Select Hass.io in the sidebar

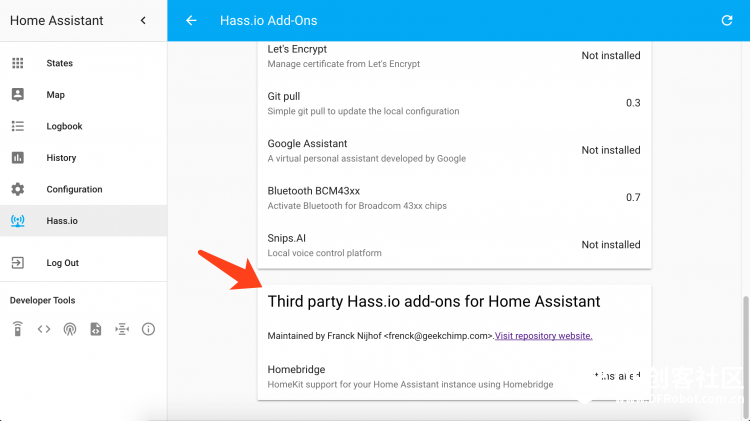pyautogui.click(x=83, y=221)
